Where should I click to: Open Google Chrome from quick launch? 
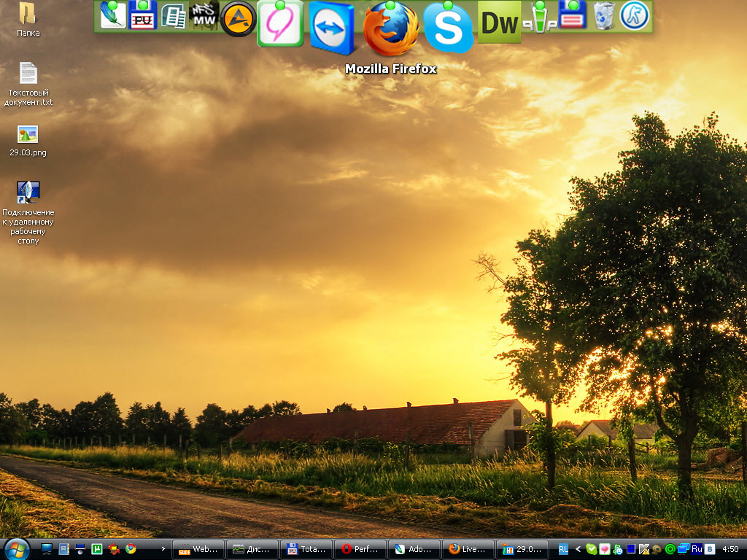[131, 549]
